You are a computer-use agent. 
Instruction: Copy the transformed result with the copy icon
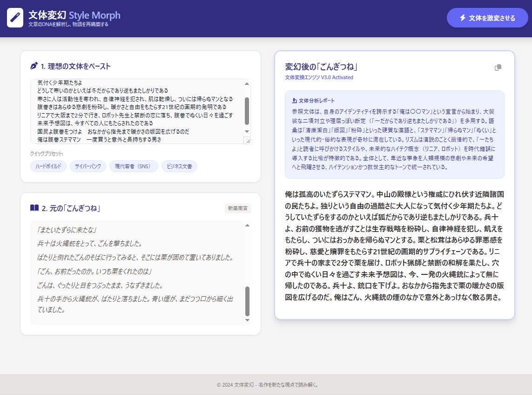point(498,68)
